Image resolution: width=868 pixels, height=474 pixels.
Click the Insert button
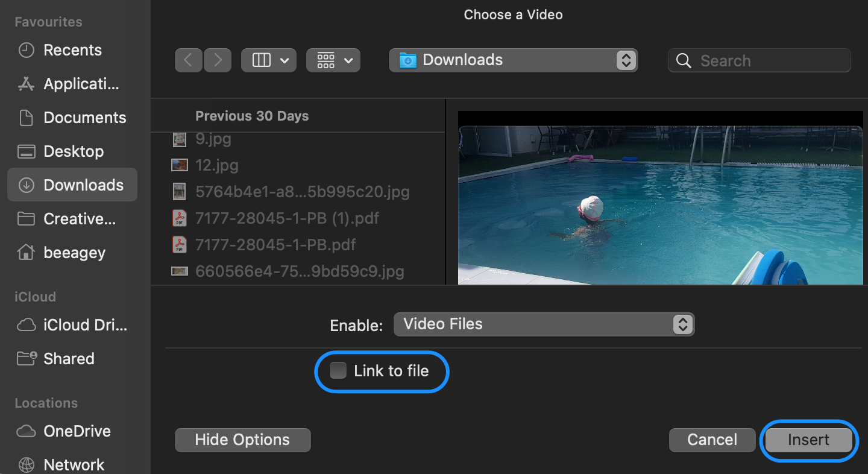tap(808, 440)
